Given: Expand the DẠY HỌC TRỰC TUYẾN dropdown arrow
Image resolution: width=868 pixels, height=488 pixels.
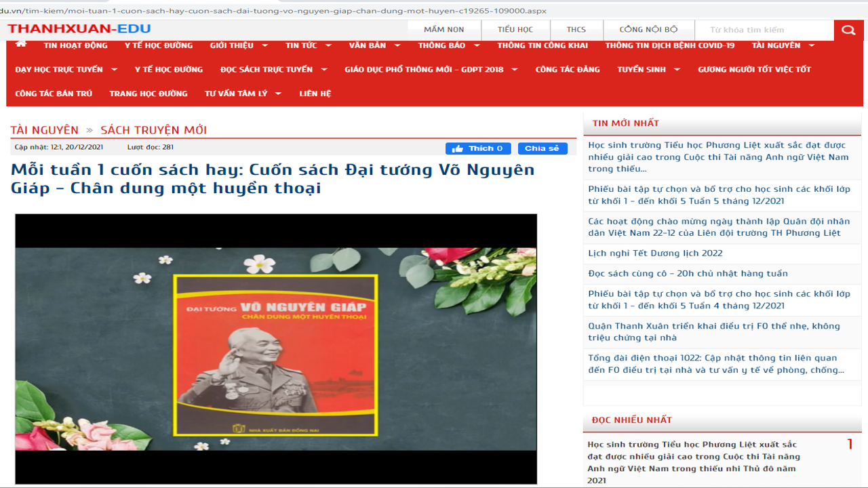Looking at the screenshot, I should 114,69.
